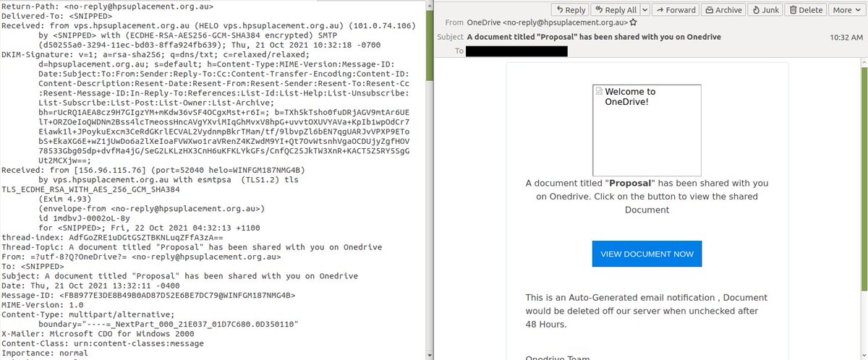
Task: Click the 'MIME-Version: 1.0' line
Action: [x=43, y=304]
